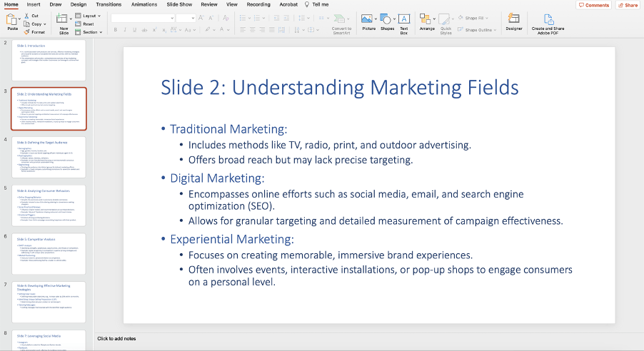Align text left
Viewport: 644px width, 351px height.
pyautogui.click(x=243, y=29)
